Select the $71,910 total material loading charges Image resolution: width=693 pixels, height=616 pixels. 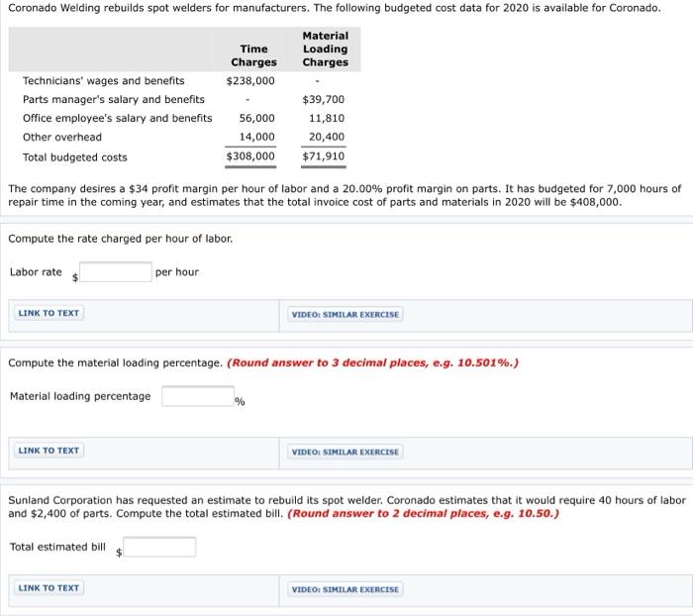(x=323, y=156)
